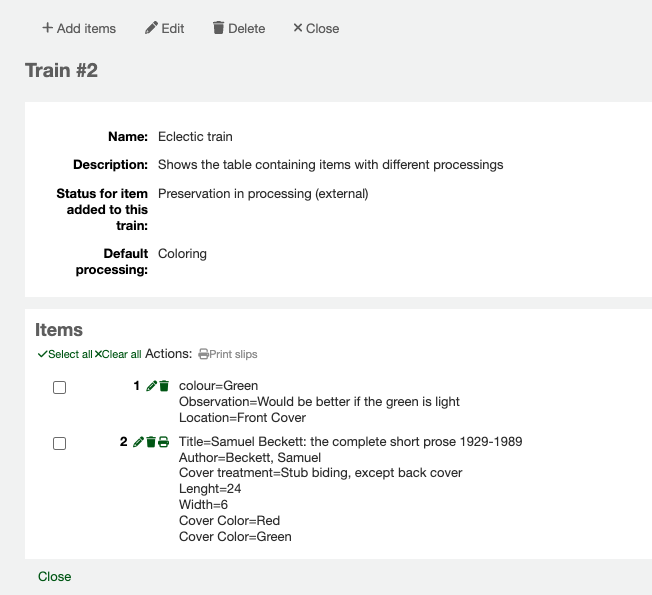Click the Train #2 heading
The width and height of the screenshot is (652, 595).
61,70
